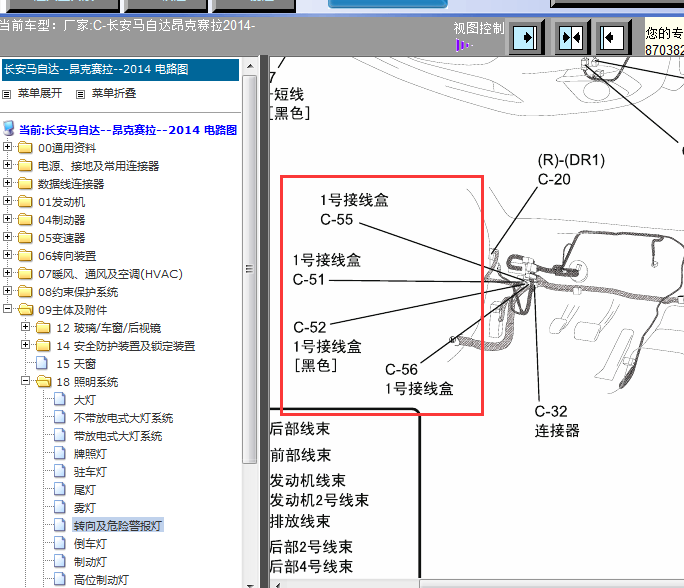This screenshot has height=588, width=684.
Task: Click the 00通用资料 folder icon
Action: pos(25,147)
